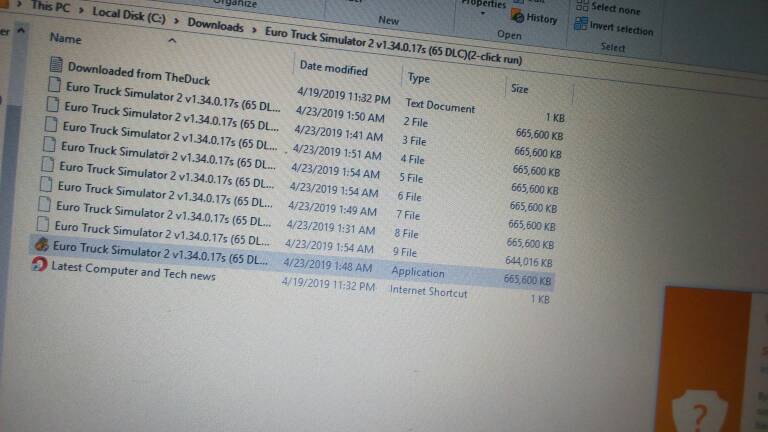The height and width of the screenshot is (432, 768).
Task: Click the Select none checkbox-grid icon
Action: pyautogui.click(x=582, y=6)
